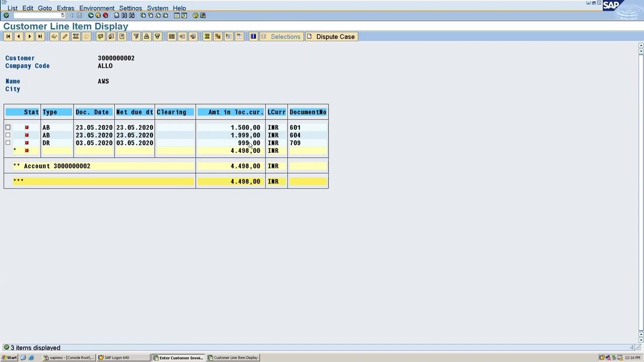The width and height of the screenshot is (644, 362).
Task: Click the Display Document glasses icon
Action: tap(54, 37)
